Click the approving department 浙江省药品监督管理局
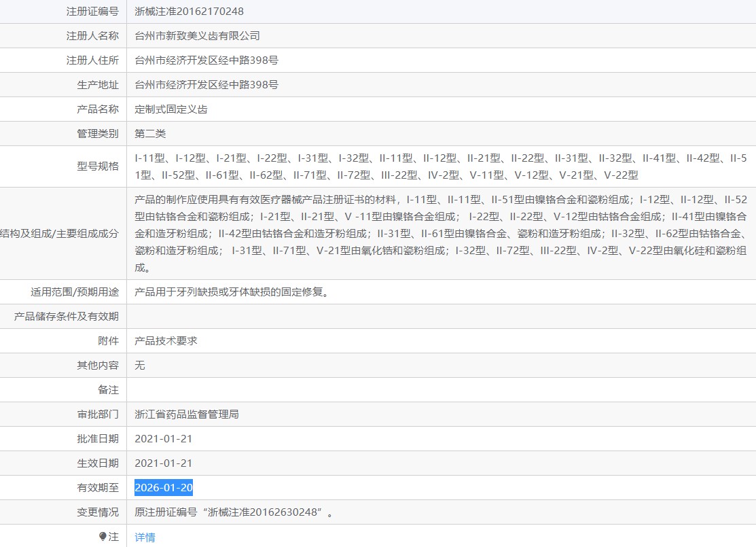The width and height of the screenshot is (756, 547). (x=187, y=414)
